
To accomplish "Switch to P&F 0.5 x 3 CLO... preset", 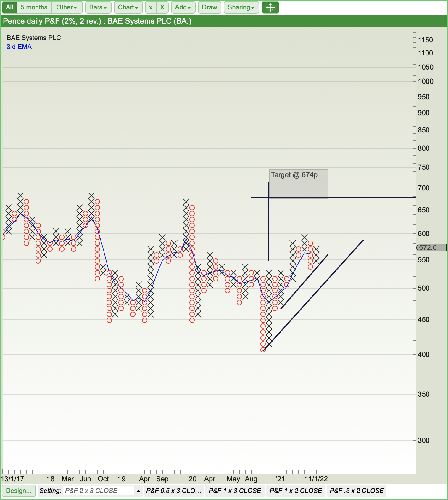I will pyautogui.click(x=174, y=491).
